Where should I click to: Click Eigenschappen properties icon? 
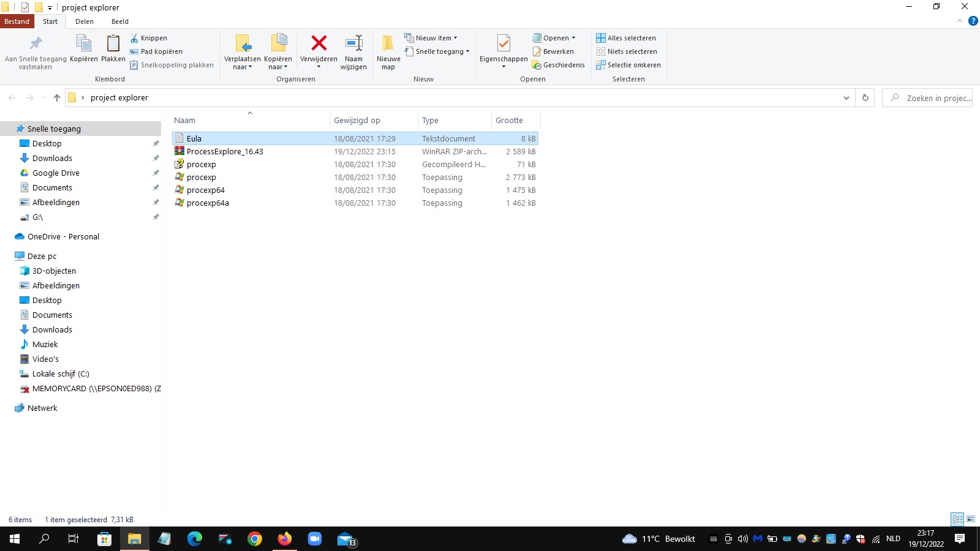[503, 43]
